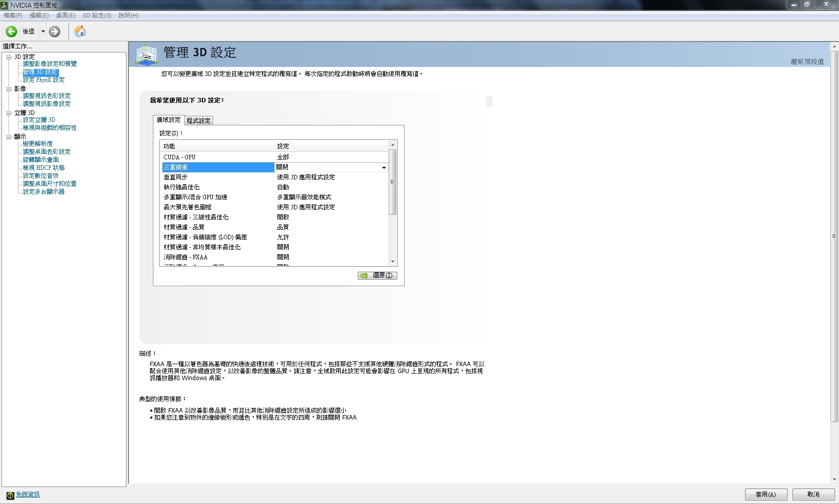Open 調整視訊影像設定 in the task tree
Image resolution: width=839 pixels, height=504 pixels.
[47, 104]
